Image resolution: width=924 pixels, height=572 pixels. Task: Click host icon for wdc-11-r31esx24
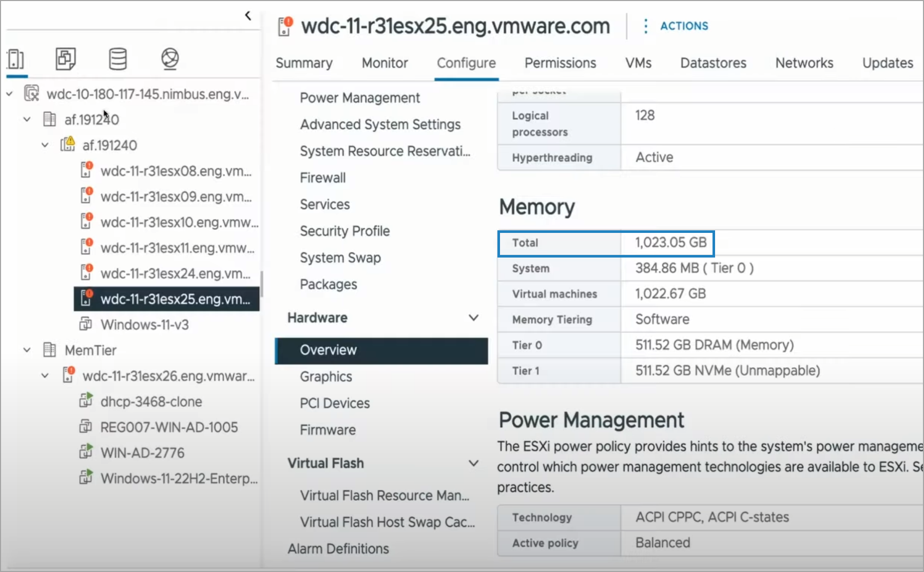point(87,272)
